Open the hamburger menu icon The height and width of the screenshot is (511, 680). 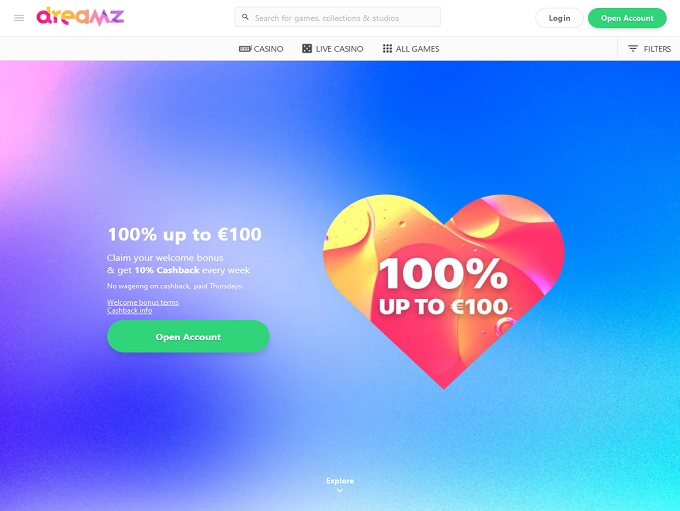tap(19, 18)
